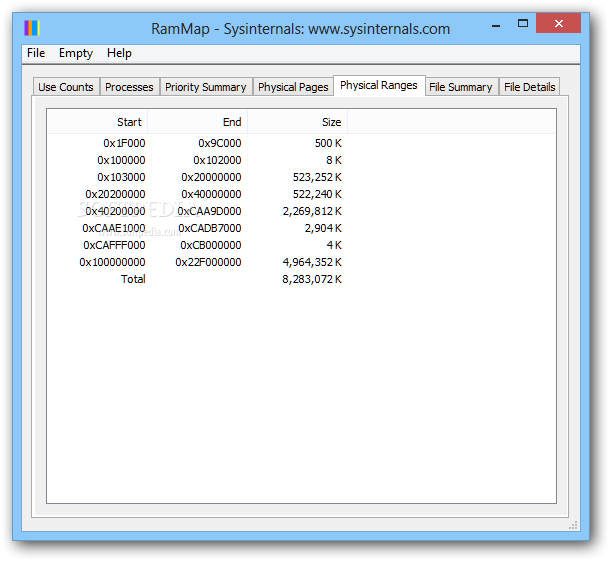Switch to the Physical Pages tab
This screenshot has width=610, height=561.
tap(293, 87)
